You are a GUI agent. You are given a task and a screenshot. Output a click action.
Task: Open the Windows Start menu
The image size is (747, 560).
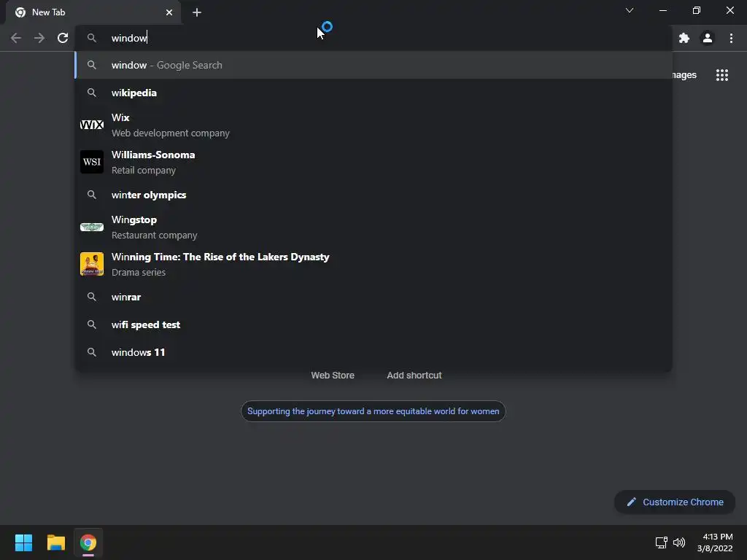click(x=23, y=542)
